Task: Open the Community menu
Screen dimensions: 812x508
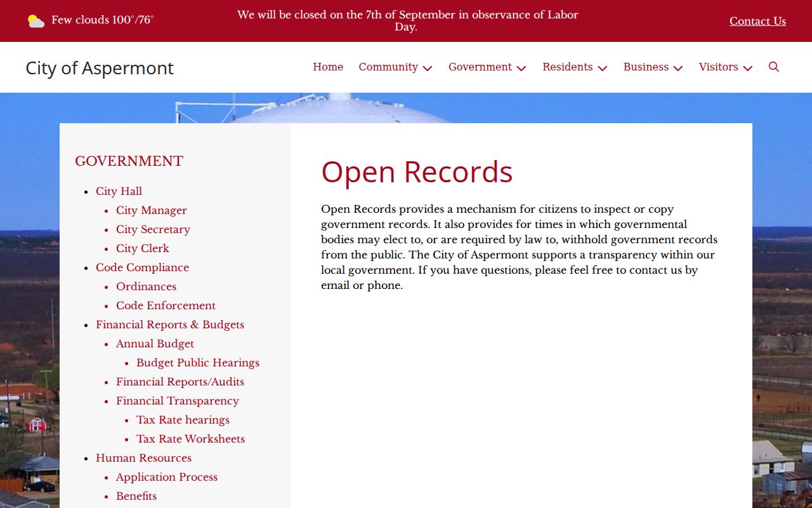Action: [388, 67]
